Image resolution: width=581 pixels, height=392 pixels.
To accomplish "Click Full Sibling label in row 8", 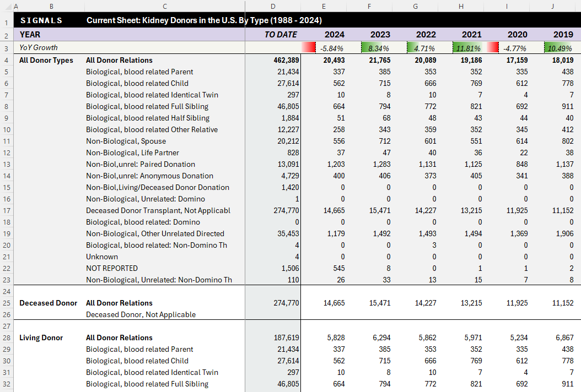I will pyautogui.click(x=147, y=107).
